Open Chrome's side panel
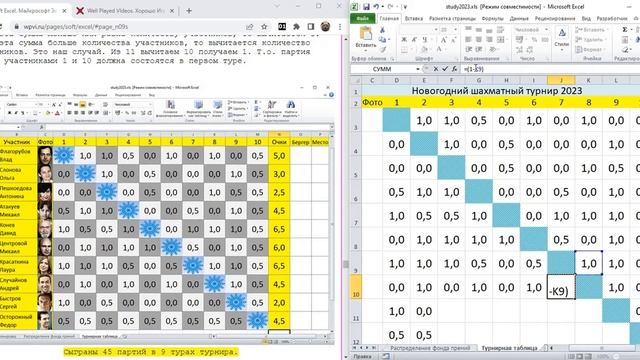Image resolution: width=640 pixels, height=360 pixels. pyautogui.click(x=311, y=27)
